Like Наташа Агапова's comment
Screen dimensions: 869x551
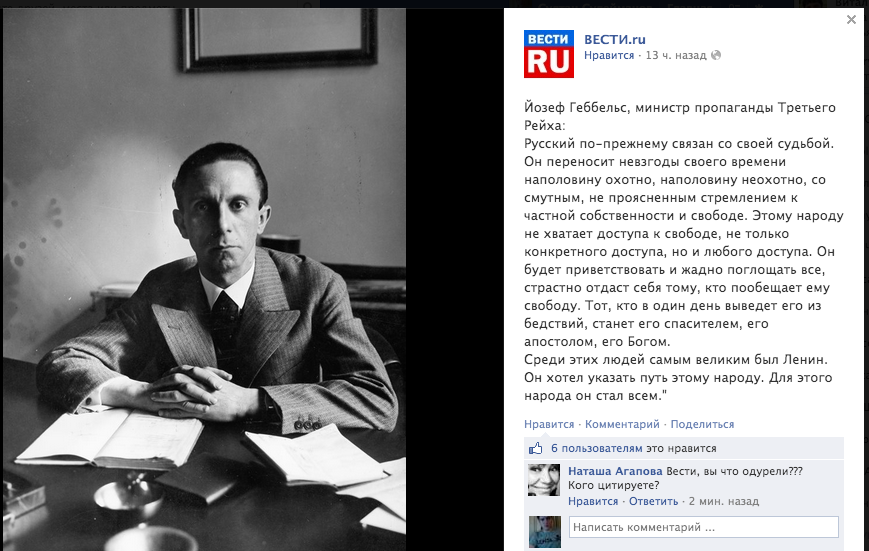(593, 501)
